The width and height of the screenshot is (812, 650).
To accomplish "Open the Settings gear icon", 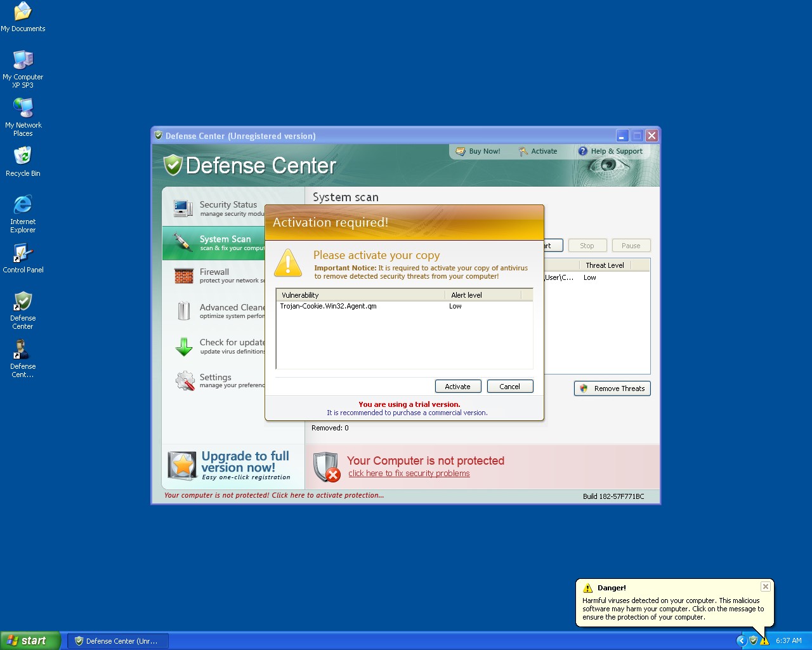I will pos(185,381).
